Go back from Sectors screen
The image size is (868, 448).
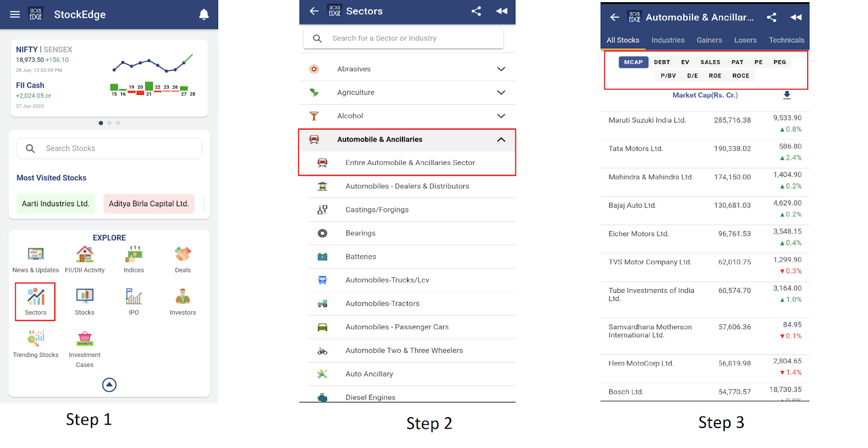[314, 11]
